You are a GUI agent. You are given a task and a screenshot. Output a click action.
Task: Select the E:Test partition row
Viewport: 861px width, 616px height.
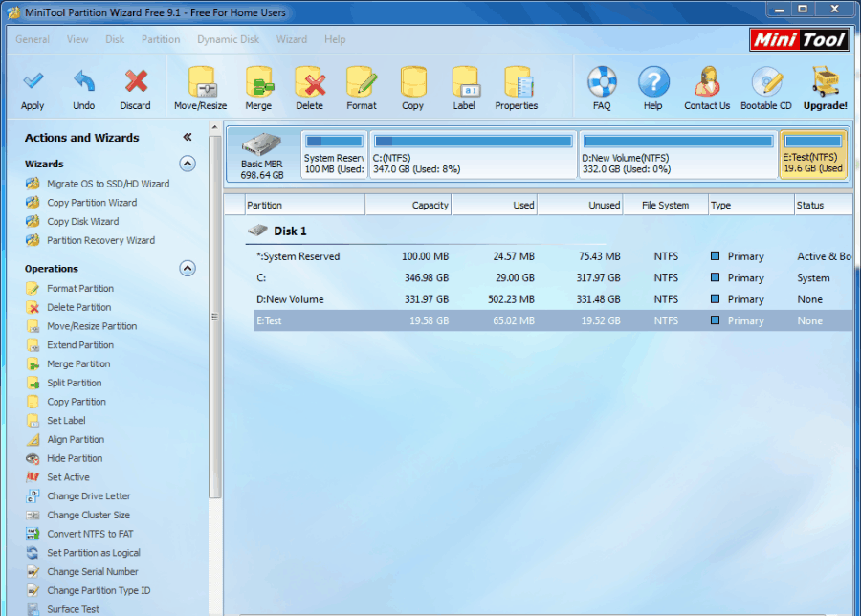point(553,320)
